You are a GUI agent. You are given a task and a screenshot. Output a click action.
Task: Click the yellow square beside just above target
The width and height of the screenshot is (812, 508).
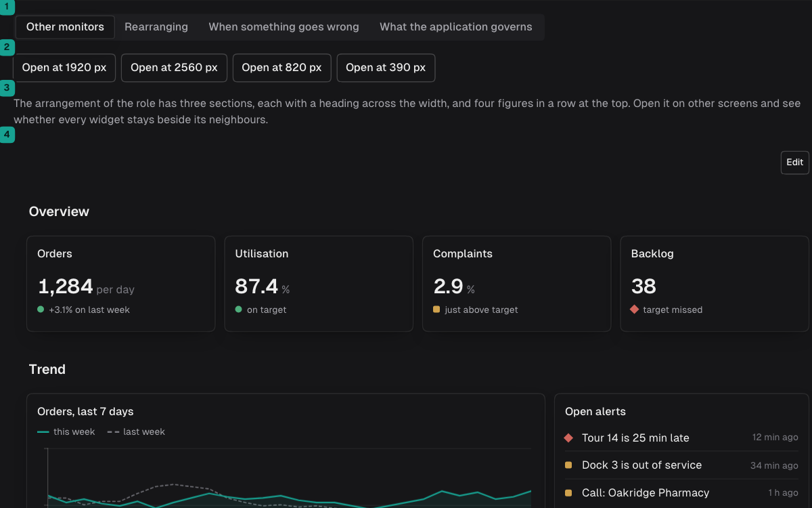436,310
